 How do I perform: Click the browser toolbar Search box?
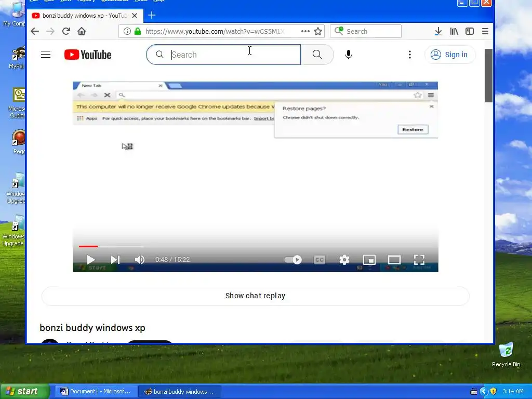[x=366, y=32]
